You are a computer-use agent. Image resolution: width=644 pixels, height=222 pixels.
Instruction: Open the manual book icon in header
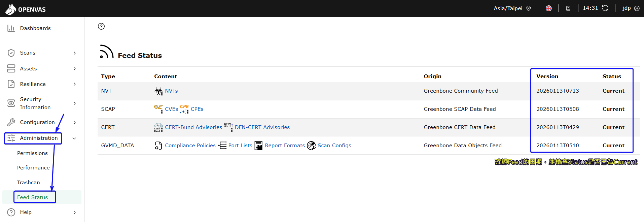pos(568,8)
